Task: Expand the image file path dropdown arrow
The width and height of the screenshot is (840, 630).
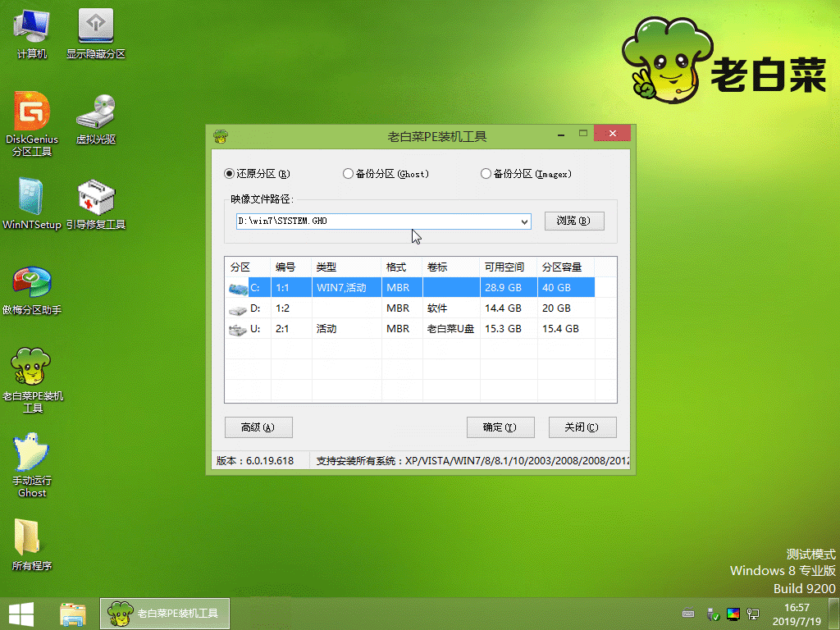Action: (x=524, y=221)
